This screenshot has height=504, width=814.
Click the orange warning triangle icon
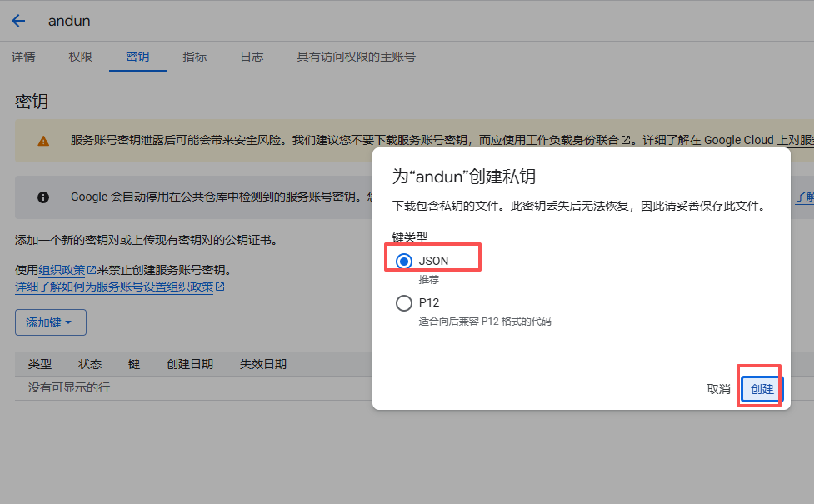(x=43, y=141)
